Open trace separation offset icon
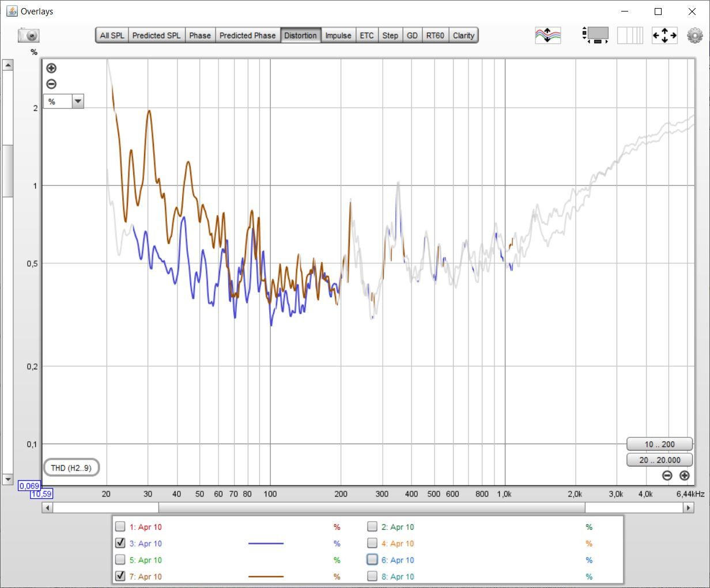The width and height of the screenshot is (710, 588). [x=547, y=35]
